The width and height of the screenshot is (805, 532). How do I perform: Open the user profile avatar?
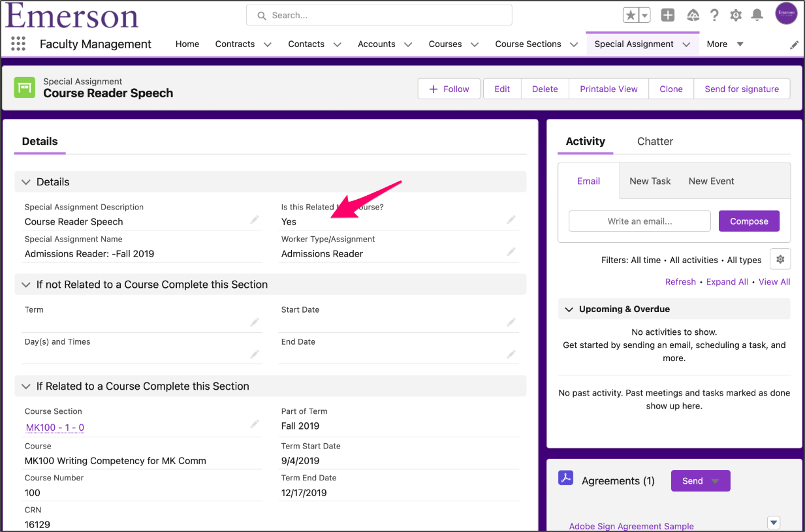click(x=786, y=13)
